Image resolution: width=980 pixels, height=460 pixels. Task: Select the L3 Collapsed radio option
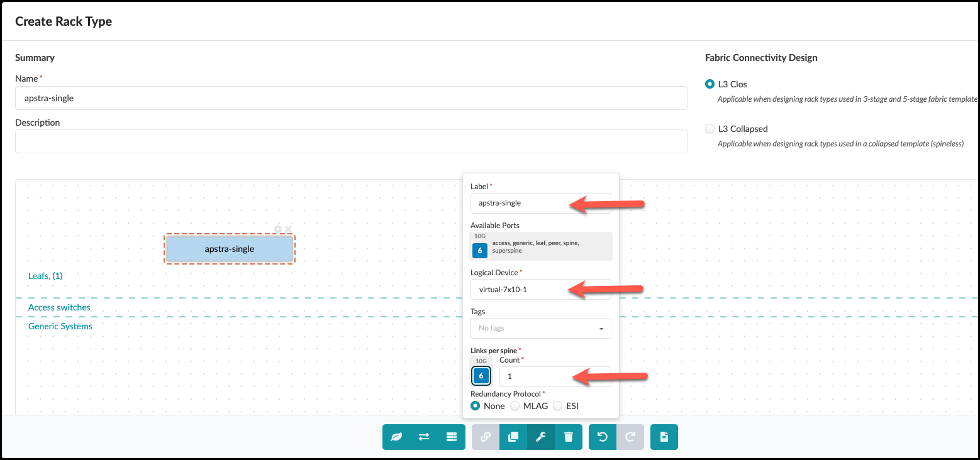coord(710,129)
